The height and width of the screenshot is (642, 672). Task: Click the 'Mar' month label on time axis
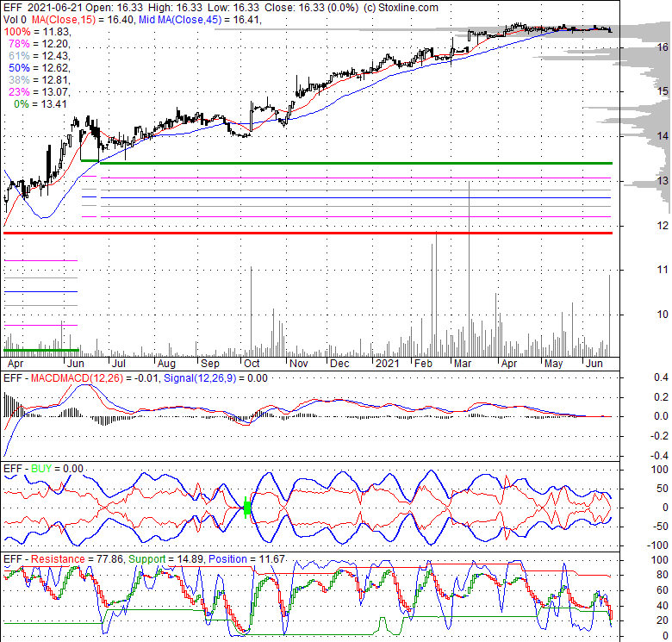pyautogui.click(x=463, y=364)
